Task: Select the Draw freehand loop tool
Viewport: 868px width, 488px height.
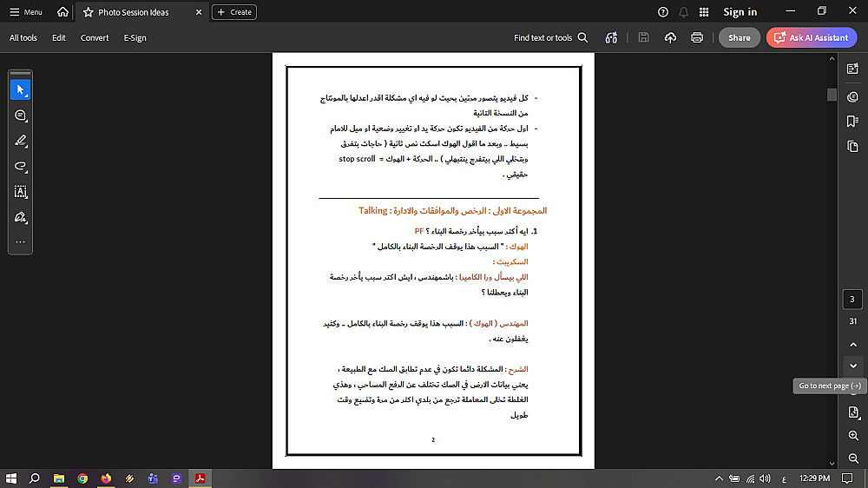Action: [x=21, y=166]
